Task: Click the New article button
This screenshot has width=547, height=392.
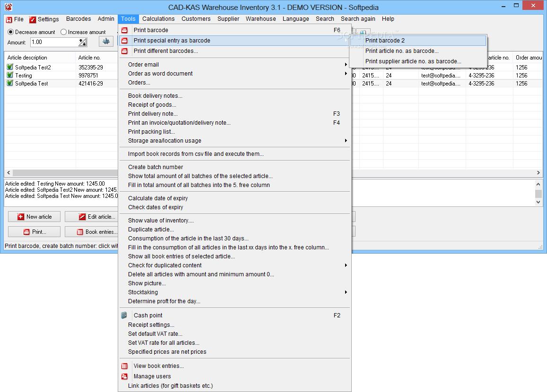Action: pos(34,217)
